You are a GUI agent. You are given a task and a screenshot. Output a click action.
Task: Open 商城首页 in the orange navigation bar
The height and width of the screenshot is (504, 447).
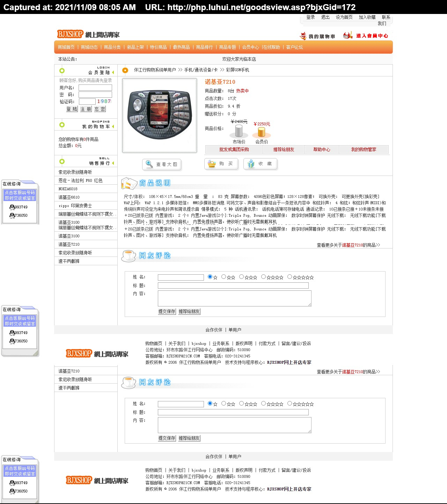[66, 47]
